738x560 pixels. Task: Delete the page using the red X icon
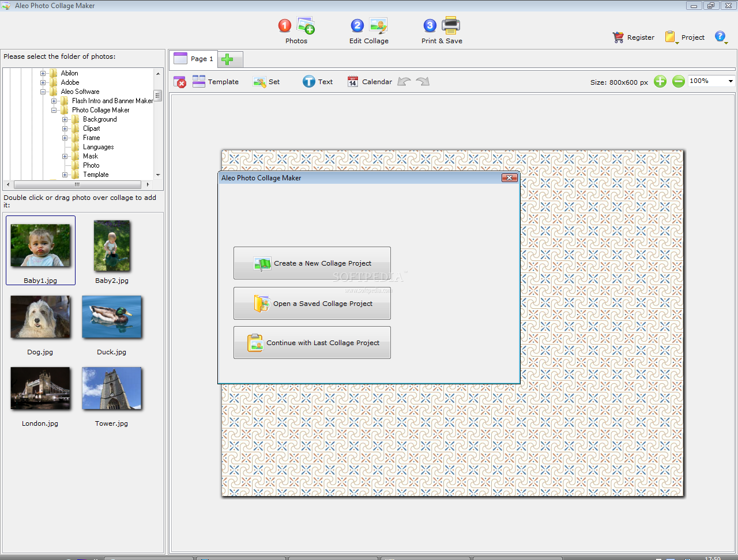pyautogui.click(x=180, y=82)
